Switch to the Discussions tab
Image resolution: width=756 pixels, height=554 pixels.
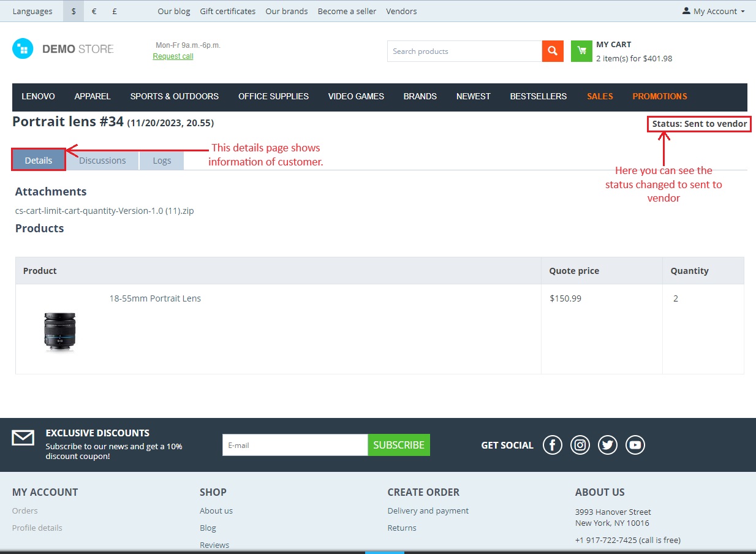(102, 161)
